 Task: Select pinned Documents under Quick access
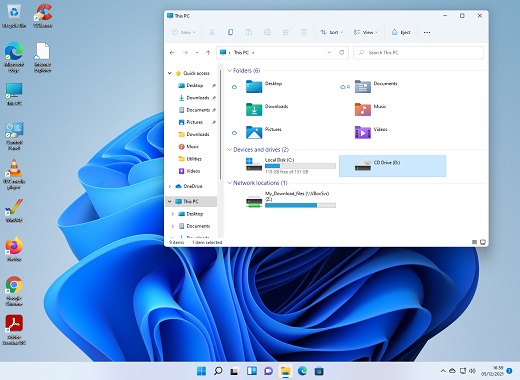tap(198, 110)
